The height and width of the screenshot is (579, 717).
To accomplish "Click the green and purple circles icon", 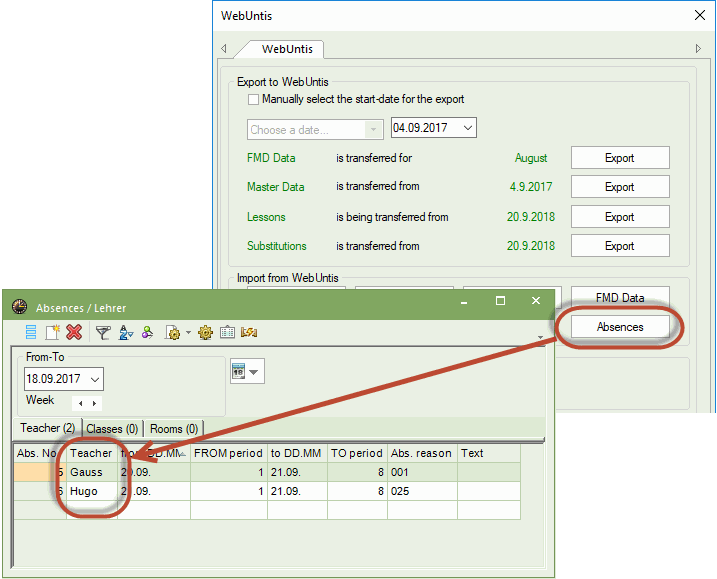I will [147, 332].
